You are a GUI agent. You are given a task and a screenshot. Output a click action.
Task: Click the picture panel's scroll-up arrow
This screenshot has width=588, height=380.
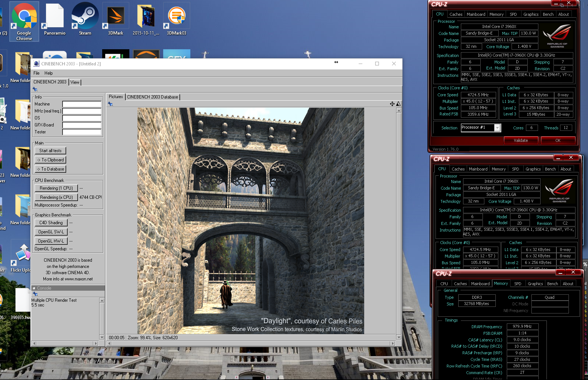pyautogui.click(x=399, y=111)
